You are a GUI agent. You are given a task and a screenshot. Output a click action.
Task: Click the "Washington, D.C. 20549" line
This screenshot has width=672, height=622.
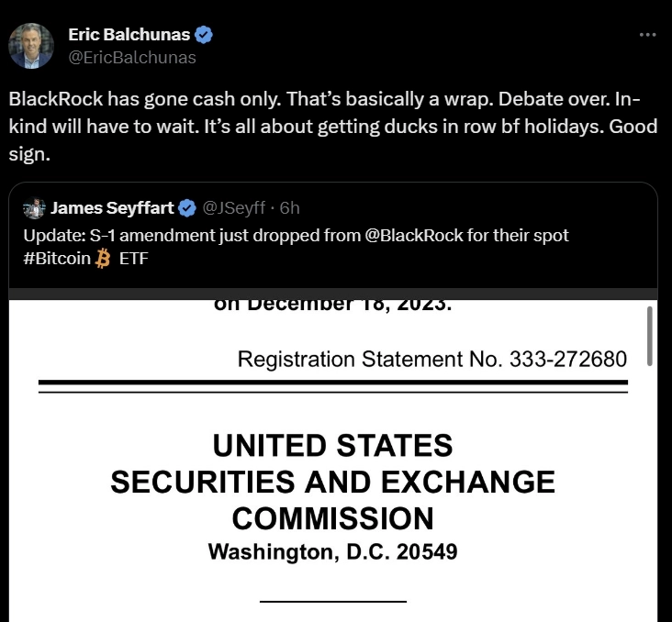[x=332, y=552]
